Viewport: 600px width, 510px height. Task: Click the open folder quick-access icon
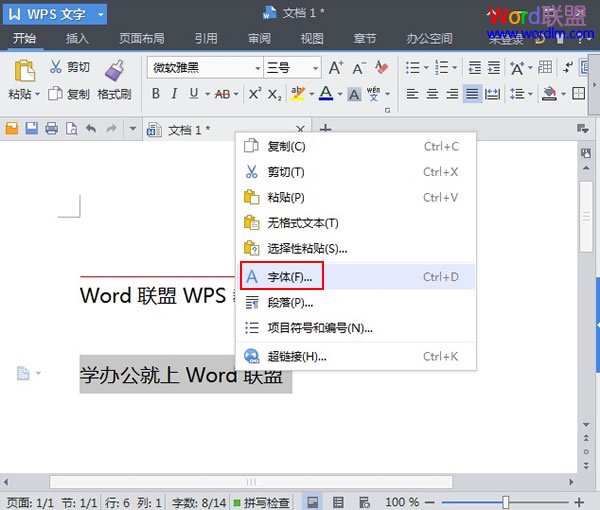tap(12, 129)
